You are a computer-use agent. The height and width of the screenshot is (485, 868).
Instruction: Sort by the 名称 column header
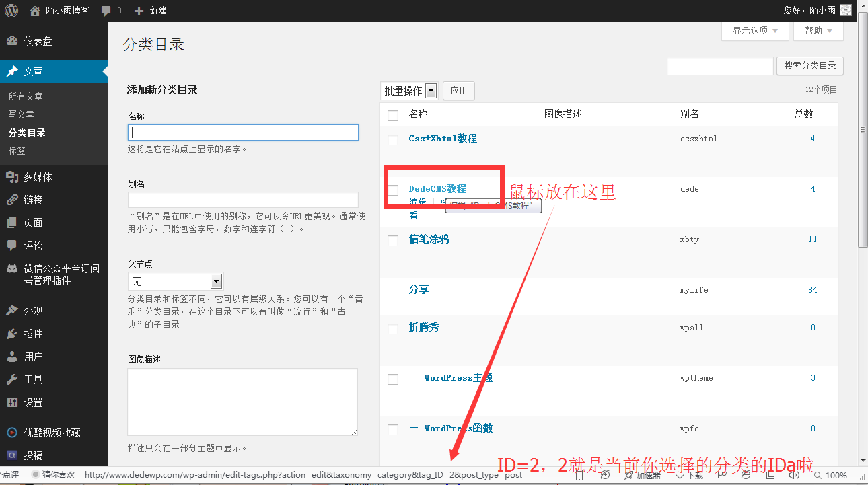(x=419, y=114)
